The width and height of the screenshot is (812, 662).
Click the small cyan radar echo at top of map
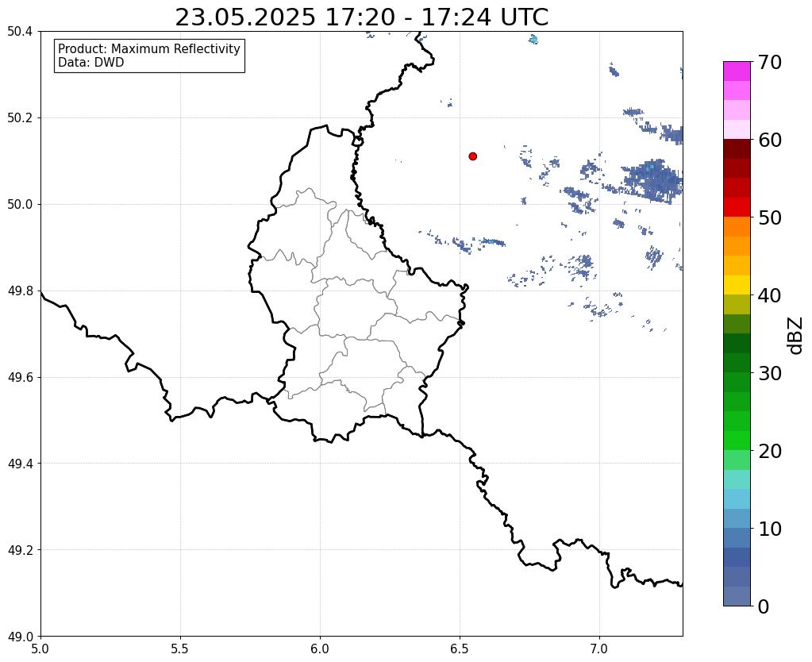(x=533, y=40)
